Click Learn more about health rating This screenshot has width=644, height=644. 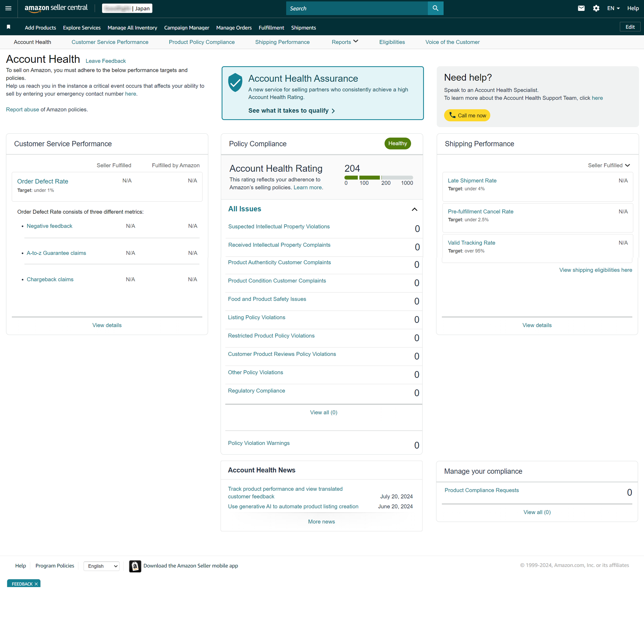(307, 187)
